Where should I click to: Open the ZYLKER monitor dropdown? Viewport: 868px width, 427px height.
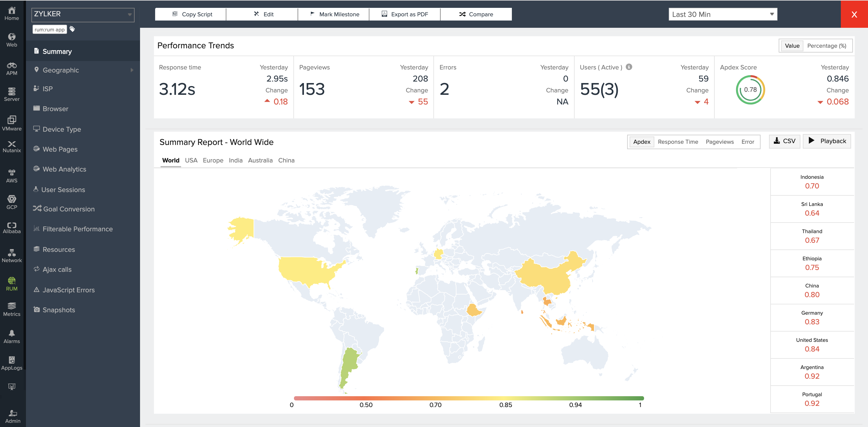click(83, 14)
